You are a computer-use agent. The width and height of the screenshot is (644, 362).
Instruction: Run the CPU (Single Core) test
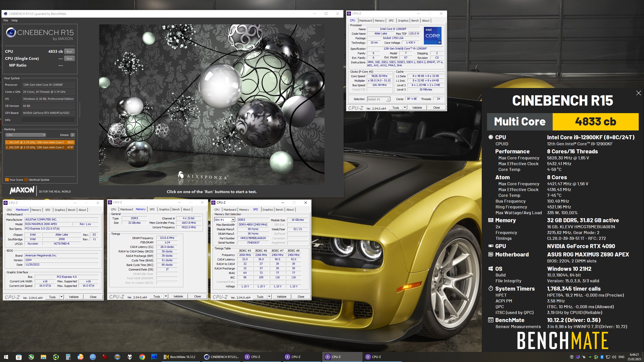coord(69,58)
